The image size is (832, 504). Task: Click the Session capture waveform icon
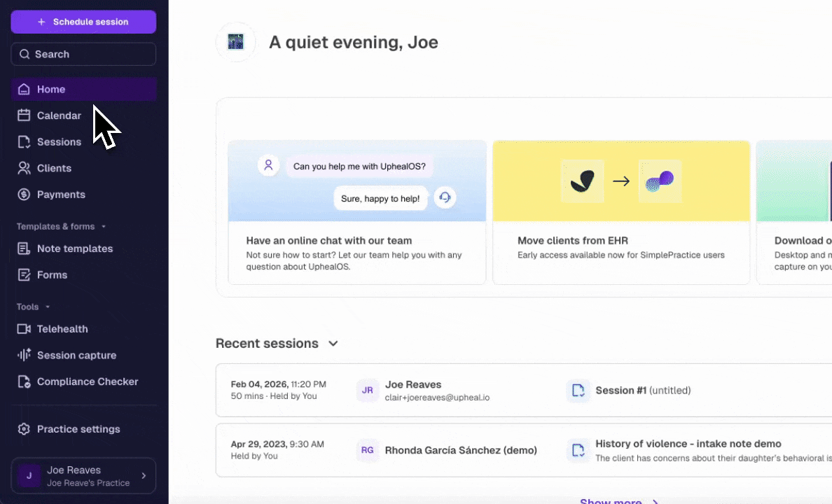pyautogui.click(x=24, y=354)
